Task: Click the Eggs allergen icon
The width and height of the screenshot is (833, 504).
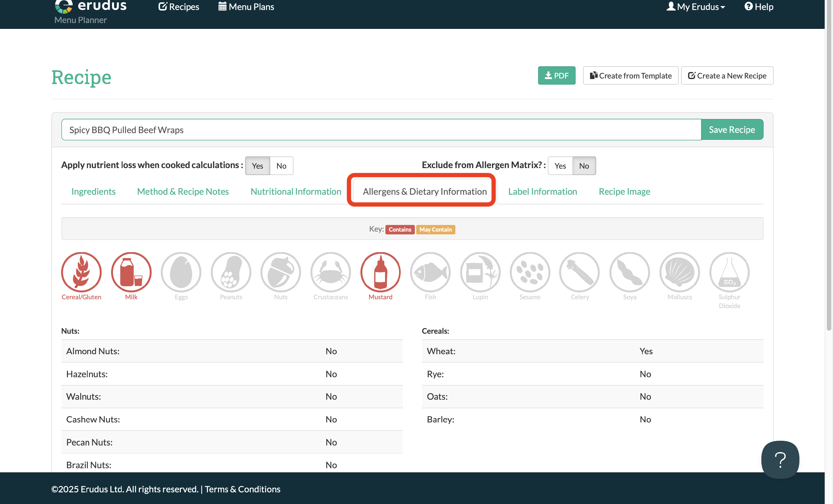Action: 181,272
